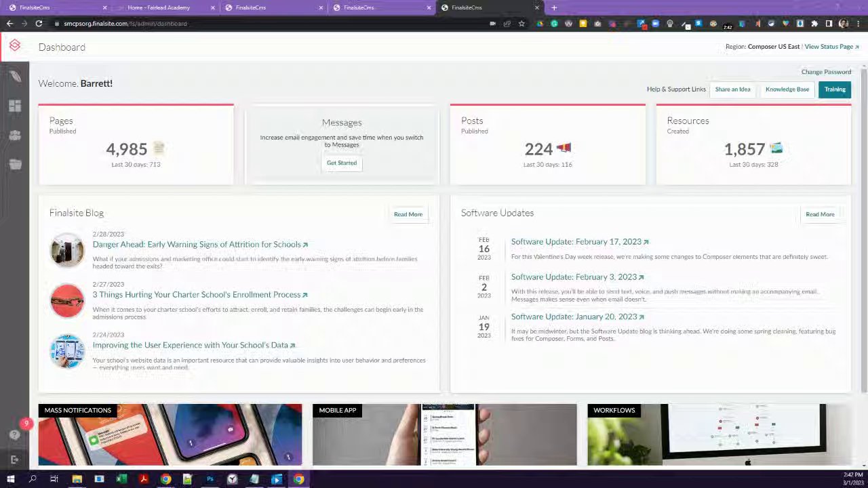This screenshot has height=488, width=868.
Task: Click the sidebar logout icon
Action: pyautogui.click(x=15, y=460)
